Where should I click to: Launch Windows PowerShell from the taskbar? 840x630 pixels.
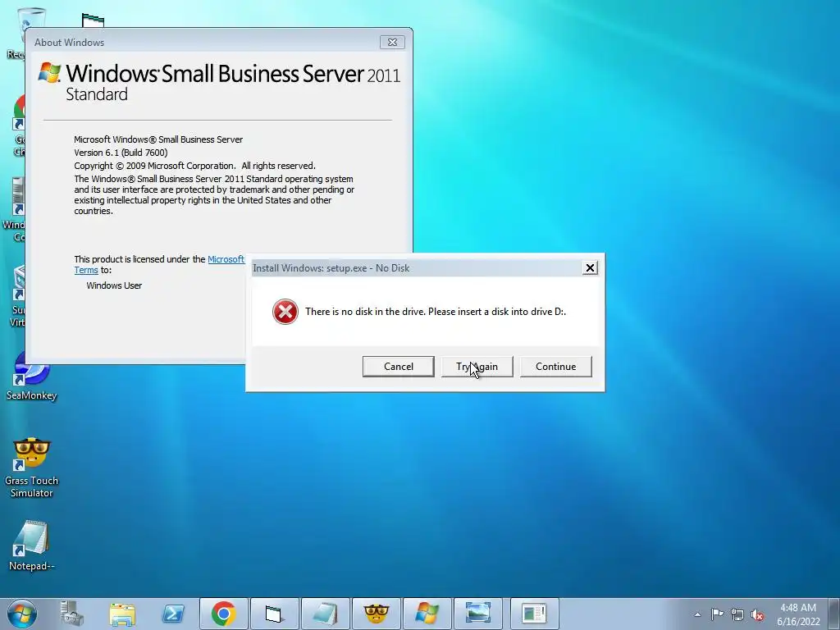pyautogui.click(x=173, y=614)
